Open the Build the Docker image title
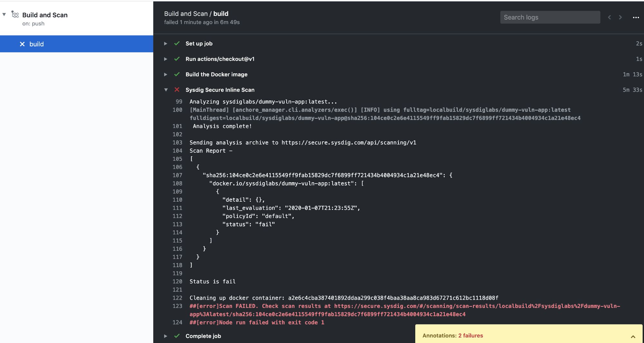This screenshot has width=644, height=343. [x=216, y=74]
